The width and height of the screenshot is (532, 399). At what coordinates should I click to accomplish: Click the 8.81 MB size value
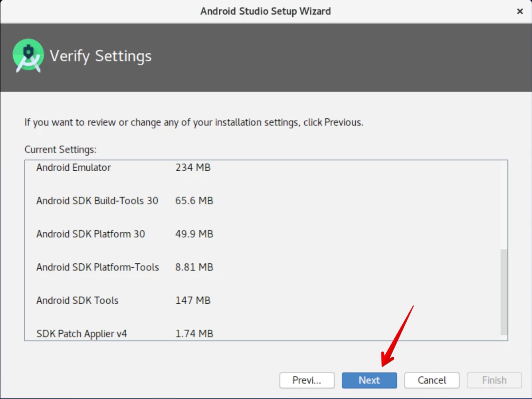[194, 267]
